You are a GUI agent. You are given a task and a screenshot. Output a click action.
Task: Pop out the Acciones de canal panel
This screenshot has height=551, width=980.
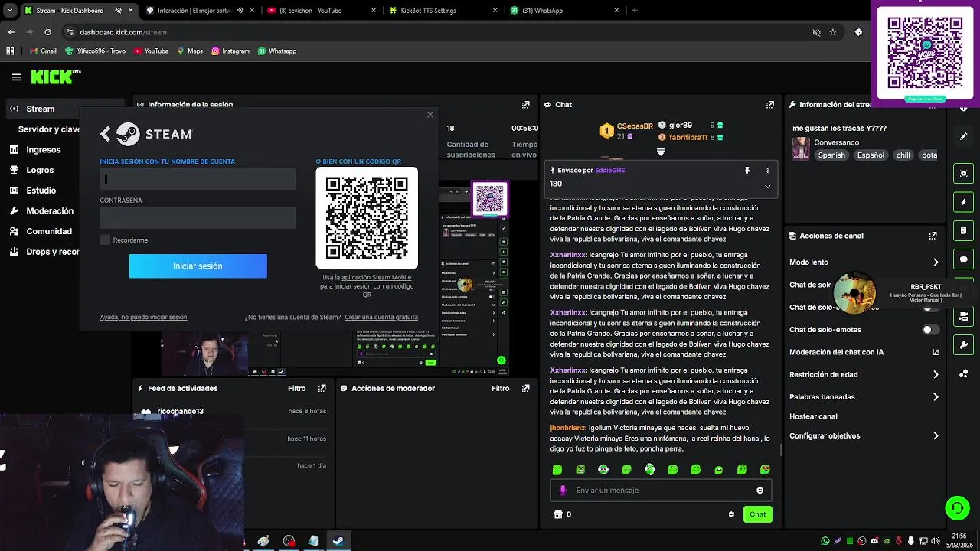click(x=933, y=236)
